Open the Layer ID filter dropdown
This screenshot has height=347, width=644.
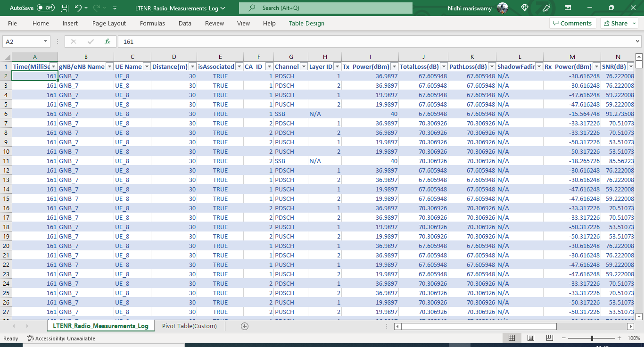(337, 66)
